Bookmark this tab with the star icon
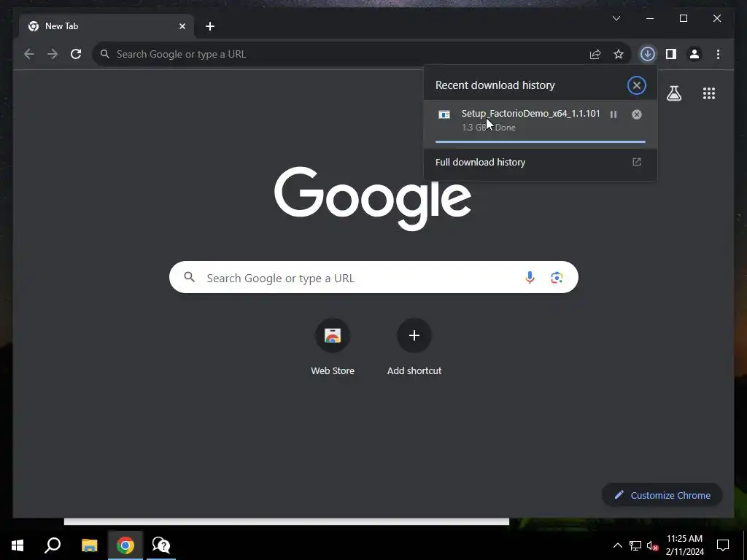747x560 pixels. [x=619, y=54]
